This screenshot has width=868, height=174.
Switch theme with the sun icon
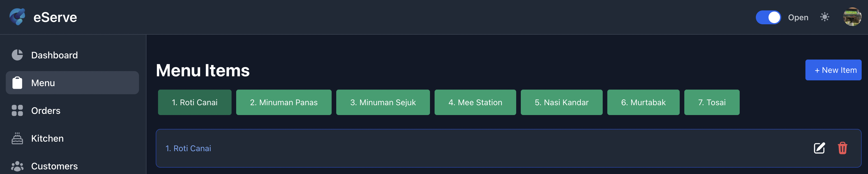tap(824, 17)
